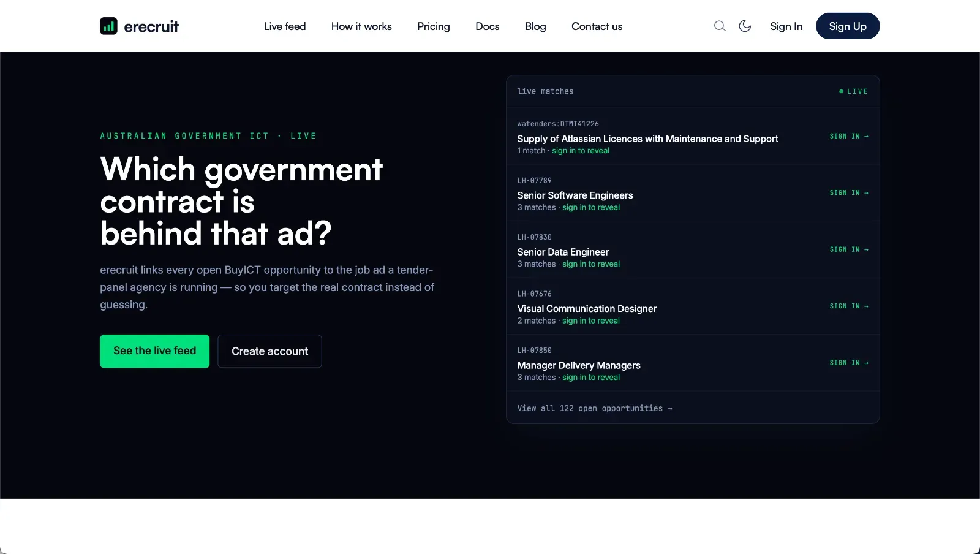Open Live feed nav item
This screenshot has height=554, width=980.
[x=285, y=26]
